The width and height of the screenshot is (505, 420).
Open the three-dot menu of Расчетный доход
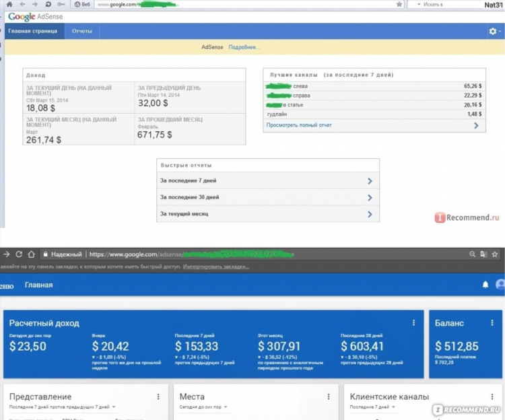click(414, 323)
